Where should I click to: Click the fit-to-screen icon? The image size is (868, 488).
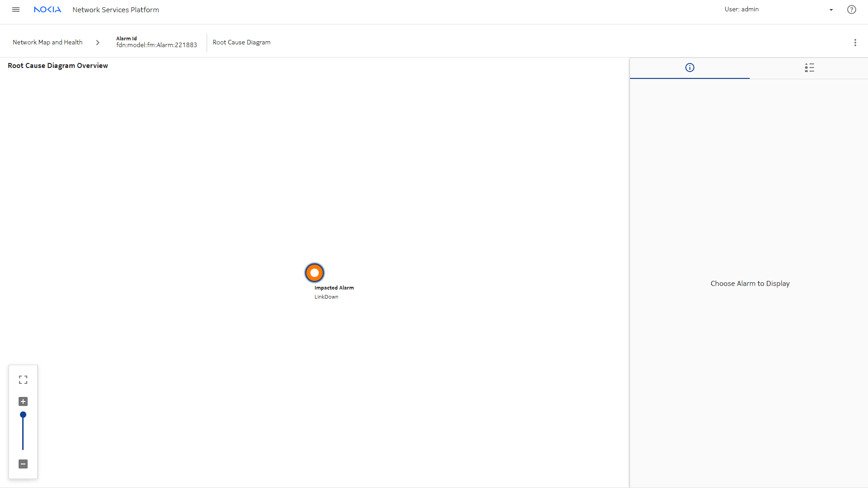(x=23, y=380)
